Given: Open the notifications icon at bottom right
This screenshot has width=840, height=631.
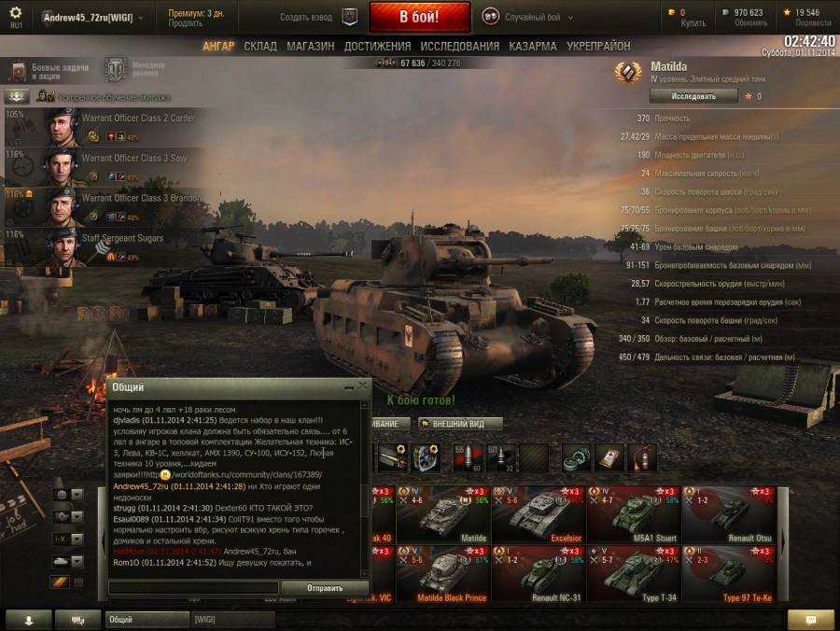Looking at the screenshot, I should (x=810, y=620).
